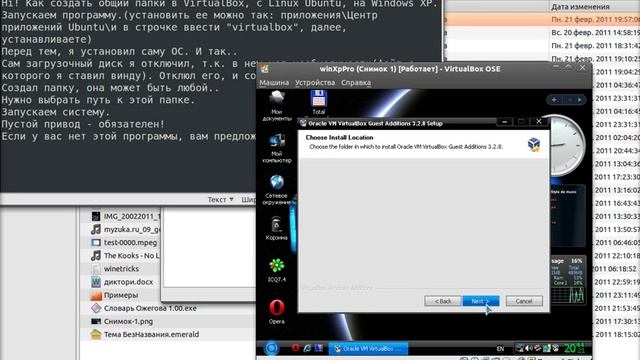Click the Choose Install Location heading
The image size is (640, 360).
tap(339, 138)
